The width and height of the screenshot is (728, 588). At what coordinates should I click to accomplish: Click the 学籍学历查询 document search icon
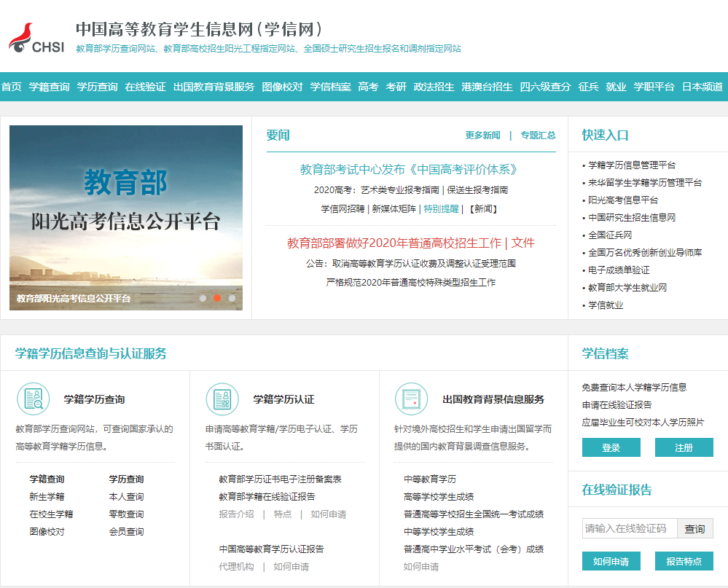point(34,399)
